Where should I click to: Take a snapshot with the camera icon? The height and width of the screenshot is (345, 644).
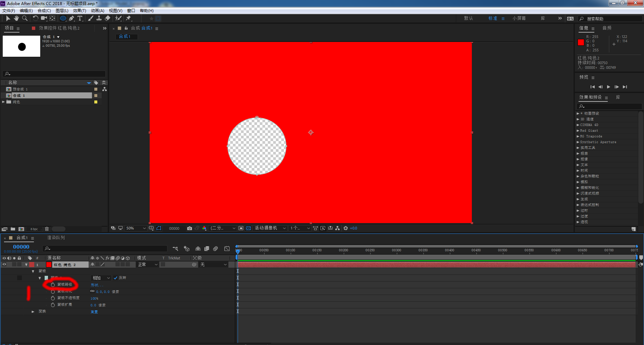[190, 228]
